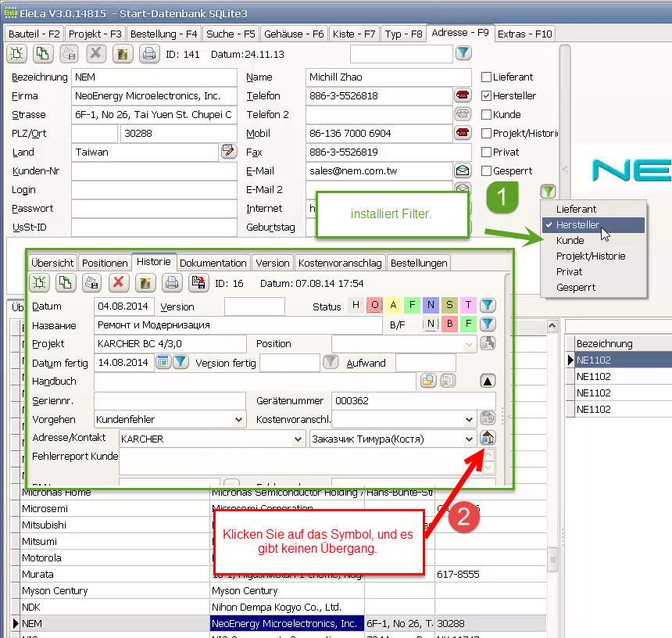Click the red phone icon next to Mobil

pyautogui.click(x=463, y=133)
